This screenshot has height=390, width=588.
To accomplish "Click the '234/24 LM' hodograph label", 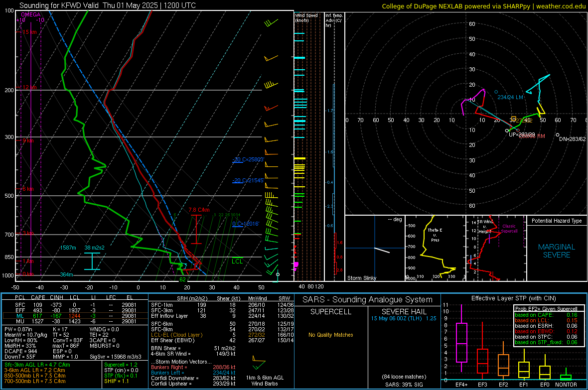I will 510,97.
